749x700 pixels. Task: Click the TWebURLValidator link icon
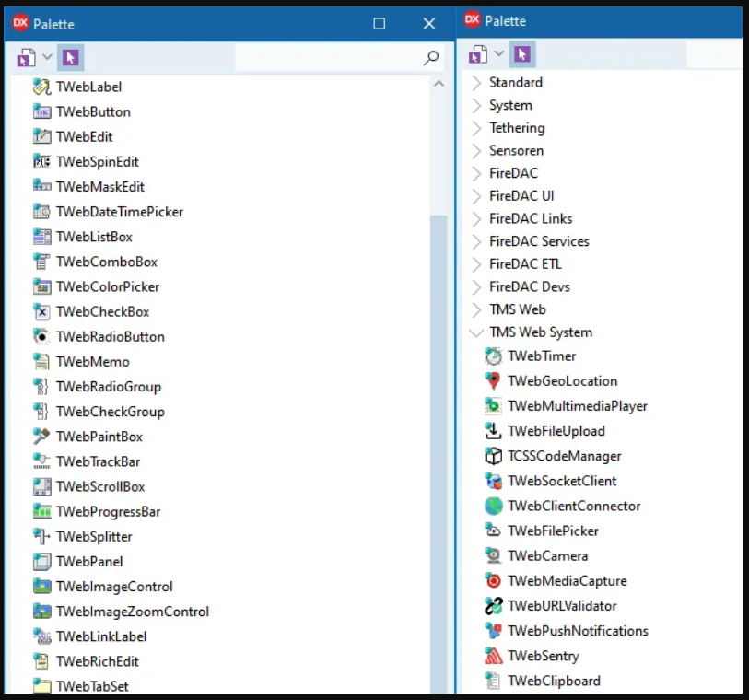click(494, 606)
